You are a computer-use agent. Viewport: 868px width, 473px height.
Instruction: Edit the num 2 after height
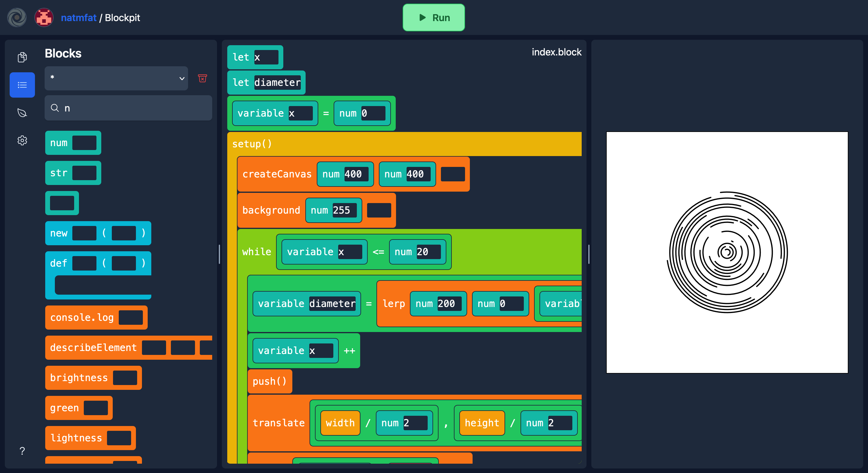[x=560, y=423]
